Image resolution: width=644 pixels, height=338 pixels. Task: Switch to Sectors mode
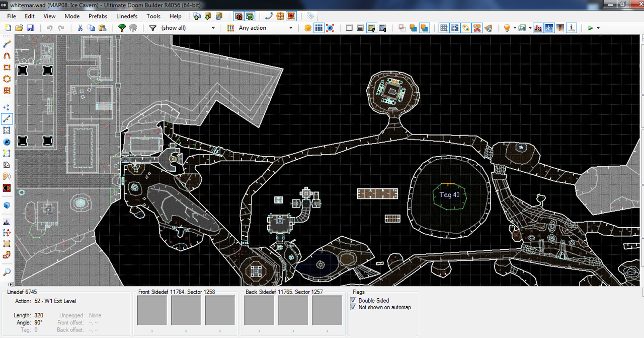[x=7, y=130]
